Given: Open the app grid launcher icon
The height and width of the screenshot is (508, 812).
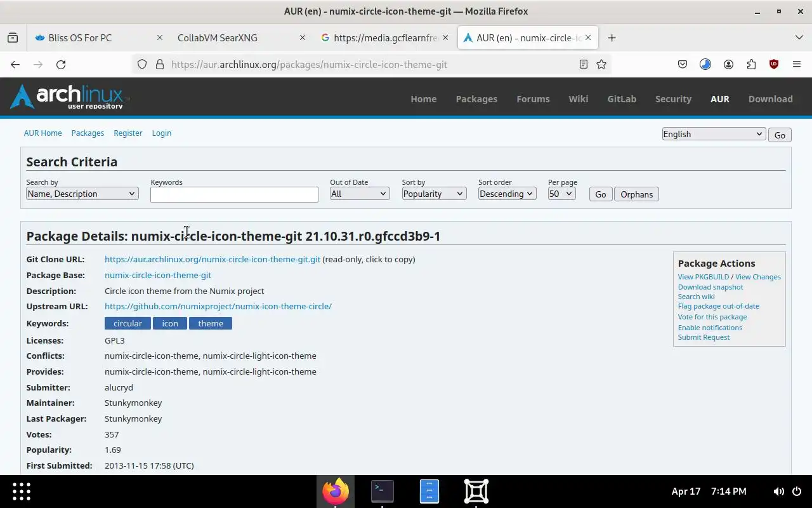Looking at the screenshot, I should [22, 491].
